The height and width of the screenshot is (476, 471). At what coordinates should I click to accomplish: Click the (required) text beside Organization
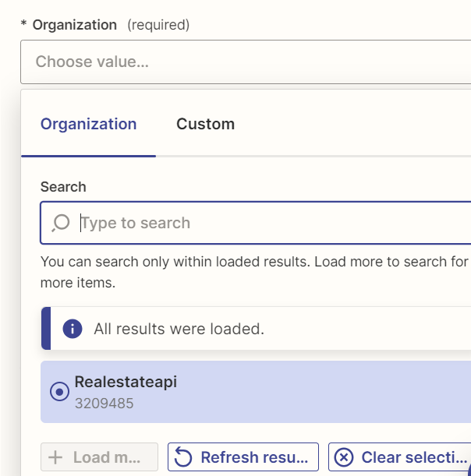pos(158,25)
